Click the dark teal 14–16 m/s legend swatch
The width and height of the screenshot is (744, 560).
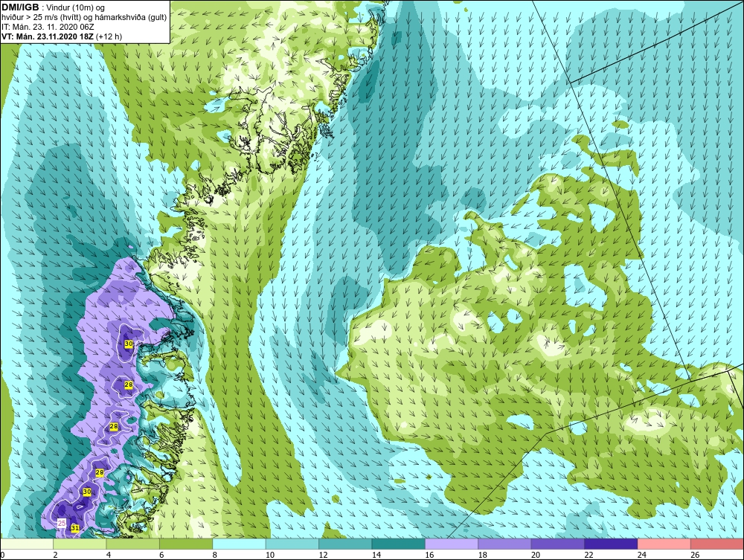[399, 544]
